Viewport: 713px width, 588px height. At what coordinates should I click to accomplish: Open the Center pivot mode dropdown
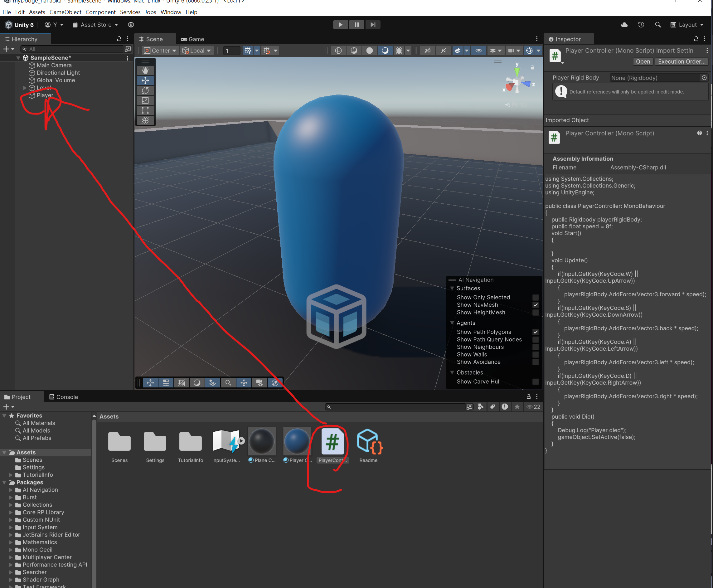[160, 51]
